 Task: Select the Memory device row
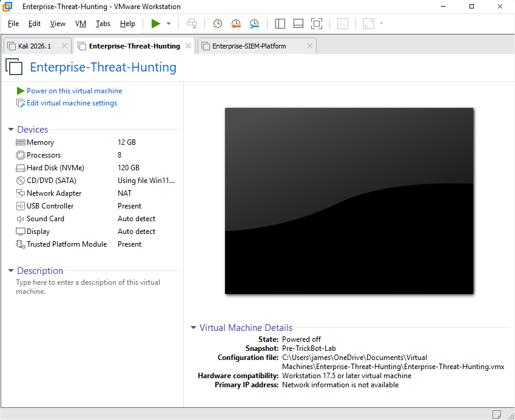(x=96, y=142)
